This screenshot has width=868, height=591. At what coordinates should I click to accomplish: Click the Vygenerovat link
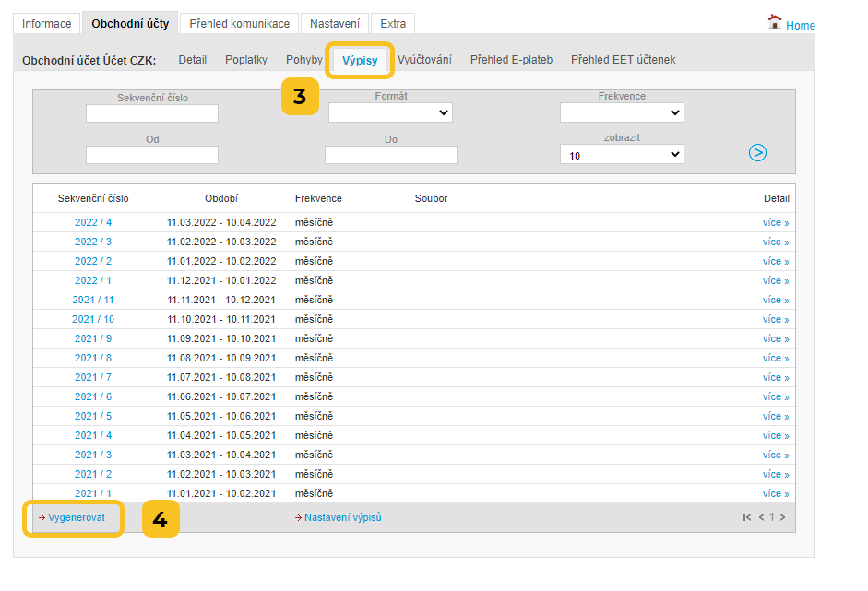[77, 517]
